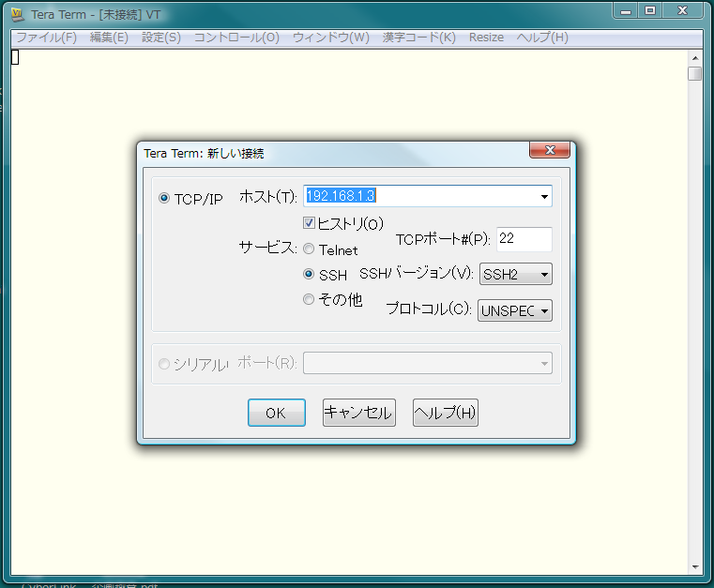Open the protocol UNSPEC dropdown
This screenshot has width=714, height=588.
click(x=515, y=310)
